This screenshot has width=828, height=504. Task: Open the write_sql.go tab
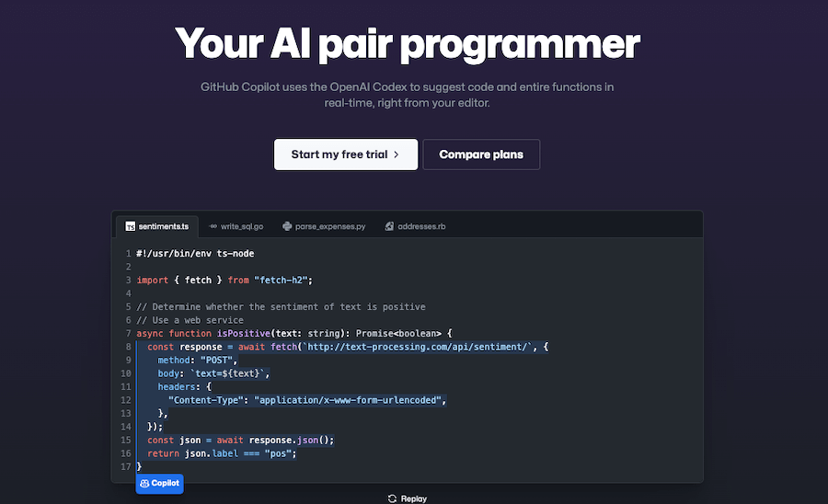(236, 226)
